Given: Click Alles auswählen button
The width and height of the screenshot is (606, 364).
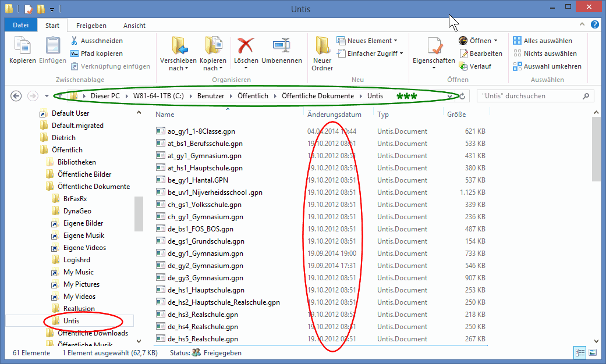Looking at the screenshot, I should [x=543, y=41].
